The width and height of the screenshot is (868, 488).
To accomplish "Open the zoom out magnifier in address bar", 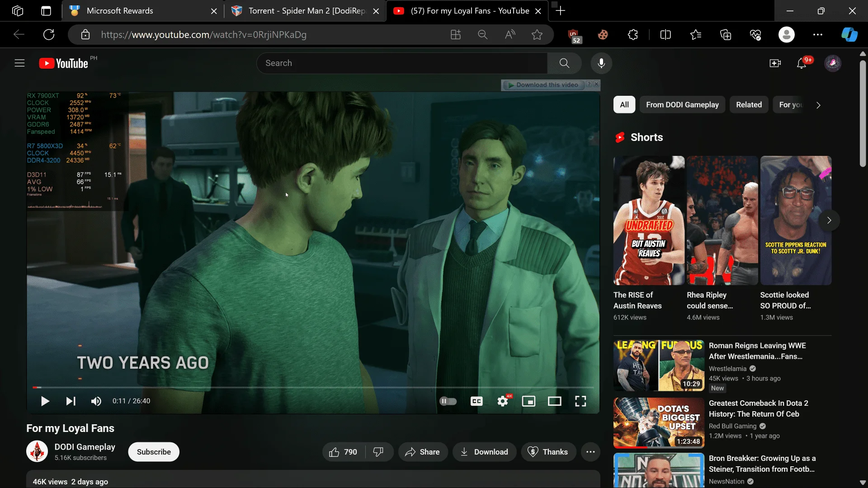I will pyautogui.click(x=483, y=35).
